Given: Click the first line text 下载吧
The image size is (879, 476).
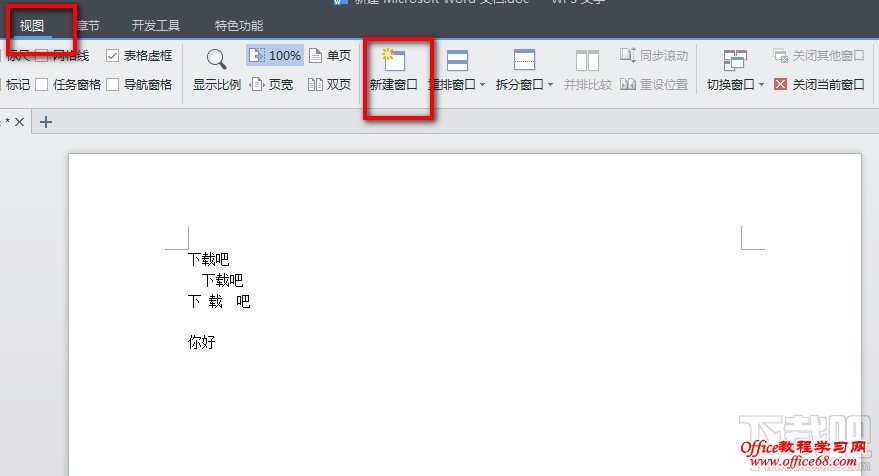Looking at the screenshot, I should point(209,259).
